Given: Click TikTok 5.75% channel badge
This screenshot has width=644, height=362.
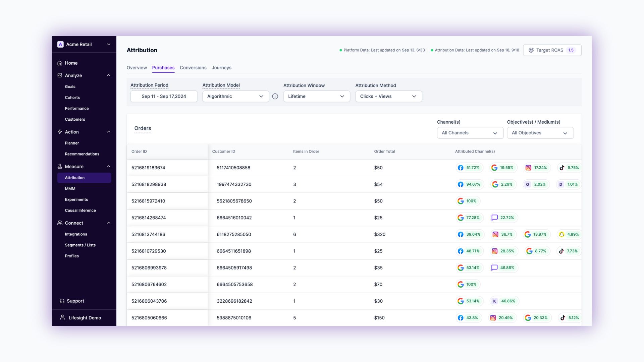Looking at the screenshot, I should (x=569, y=168).
